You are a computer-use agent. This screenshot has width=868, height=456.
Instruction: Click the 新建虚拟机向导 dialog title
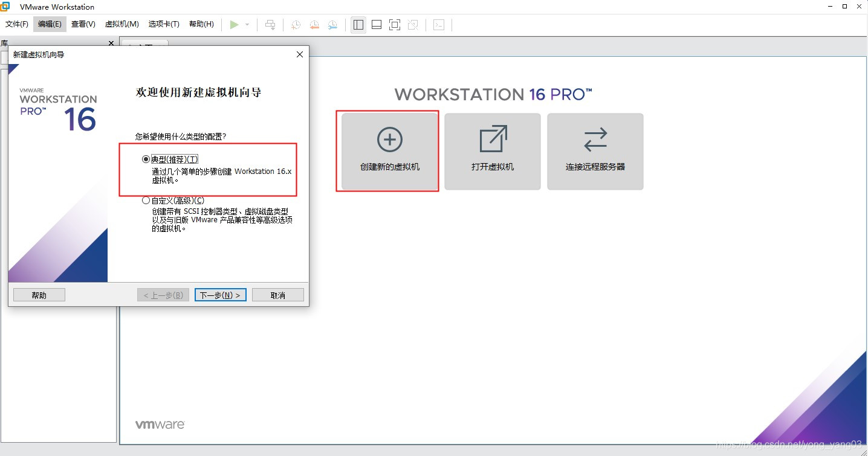[39, 54]
